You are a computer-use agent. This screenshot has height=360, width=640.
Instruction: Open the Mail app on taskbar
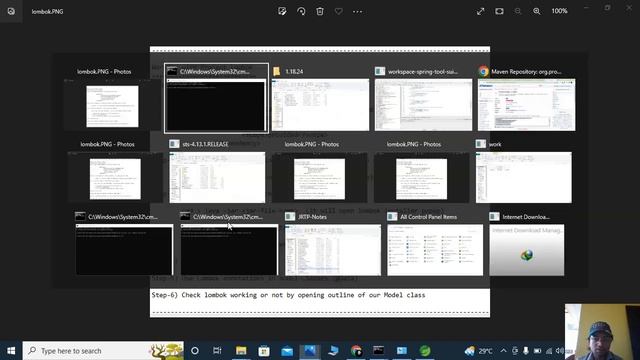287,351
